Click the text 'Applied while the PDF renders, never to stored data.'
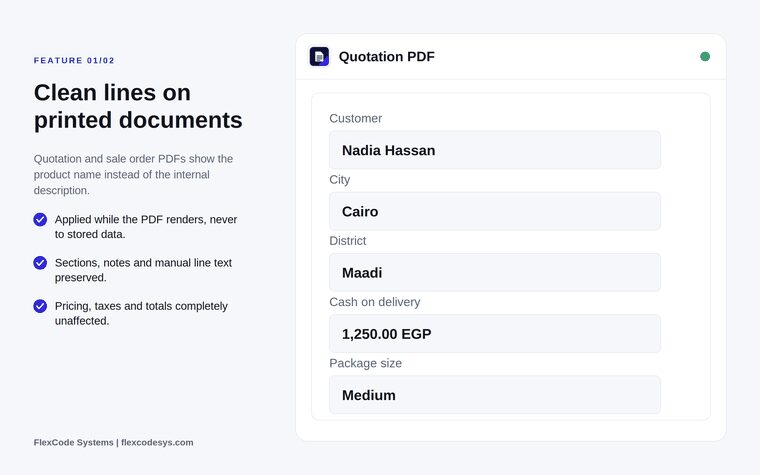Screen dimensions: 760x475 tap(146, 227)
